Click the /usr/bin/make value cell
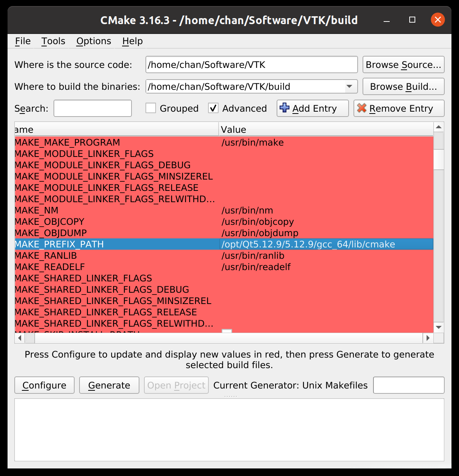459x476 pixels. [x=326, y=142]
